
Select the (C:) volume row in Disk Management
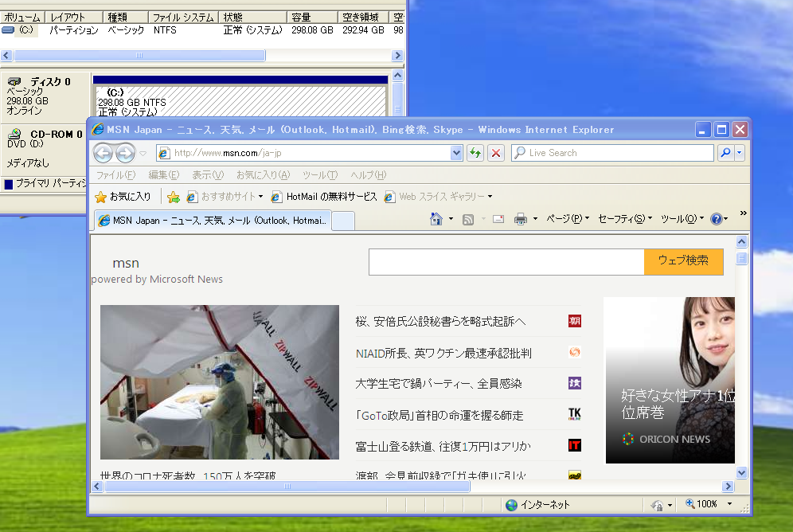pyautogui.click(x=202, y=30)
